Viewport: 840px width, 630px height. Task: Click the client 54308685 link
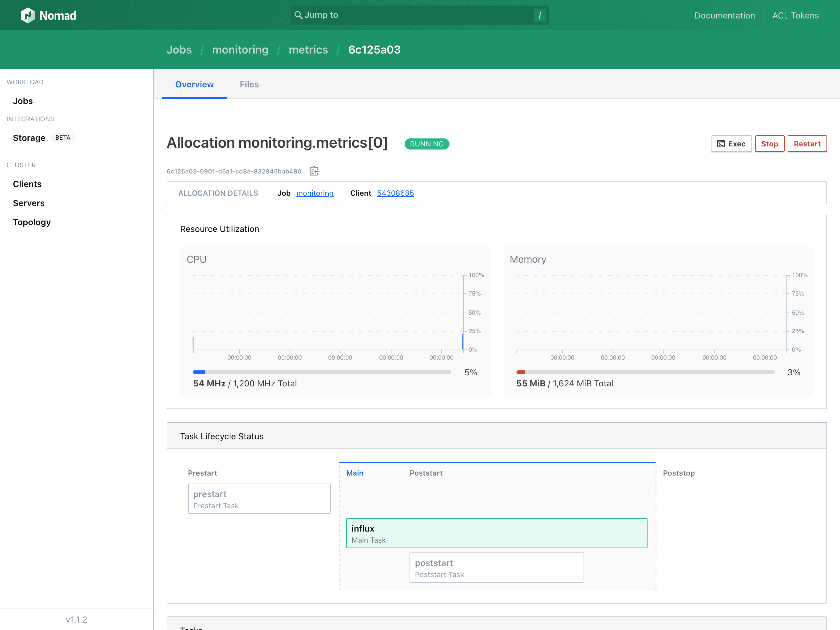[395, 193]
